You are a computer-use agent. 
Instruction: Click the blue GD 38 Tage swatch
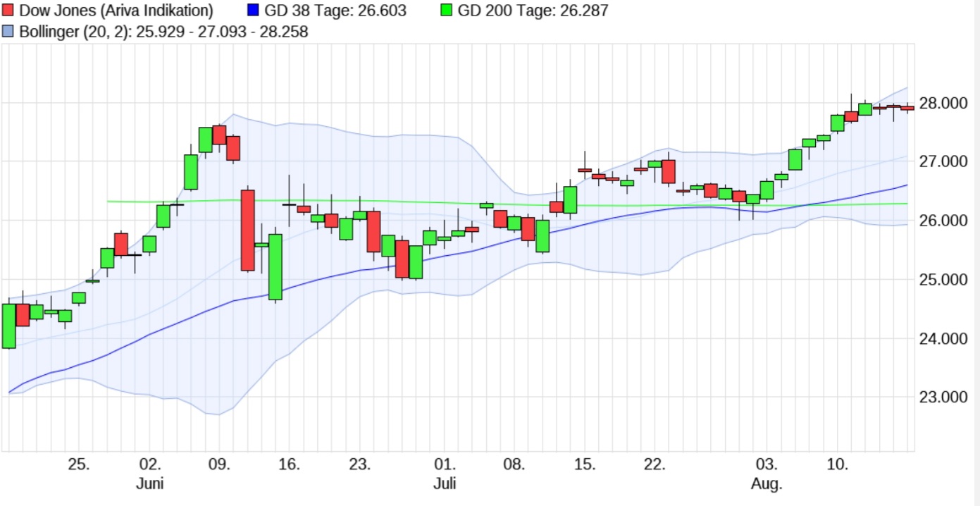pyautogui.click(x=253, y=11)
